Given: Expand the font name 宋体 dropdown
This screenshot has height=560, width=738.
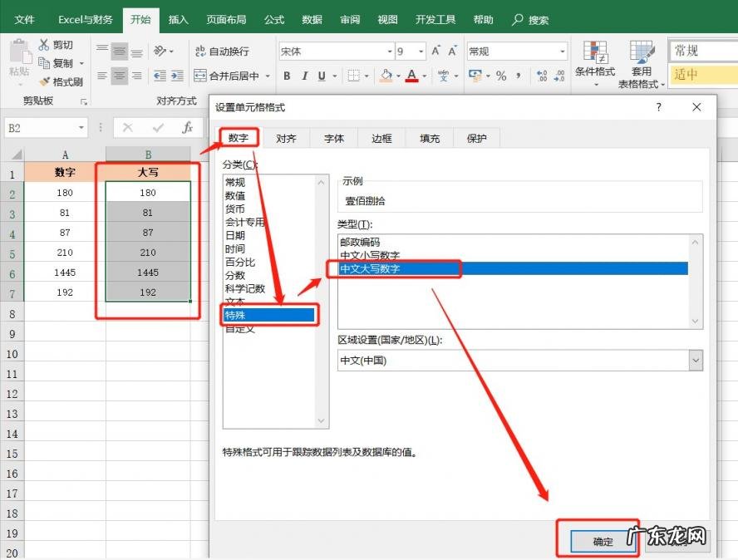Looking at the screenshot, I should [x=389, y=52].
